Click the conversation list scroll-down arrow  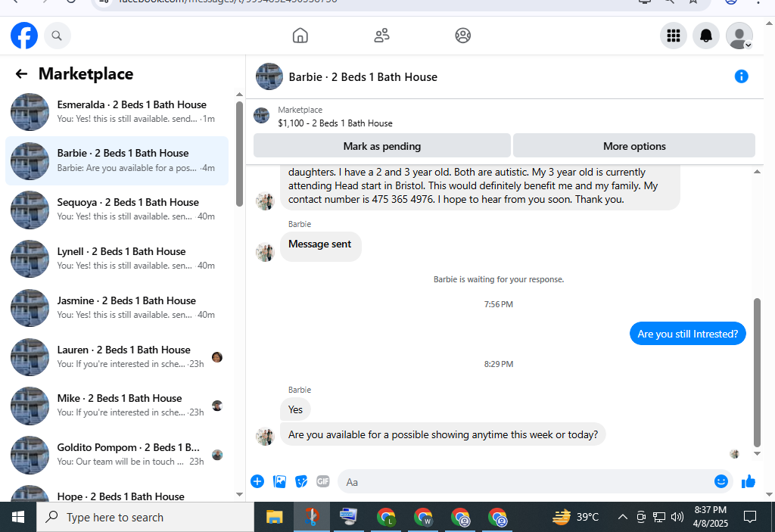pyautogui.click(x=239, y=494)
